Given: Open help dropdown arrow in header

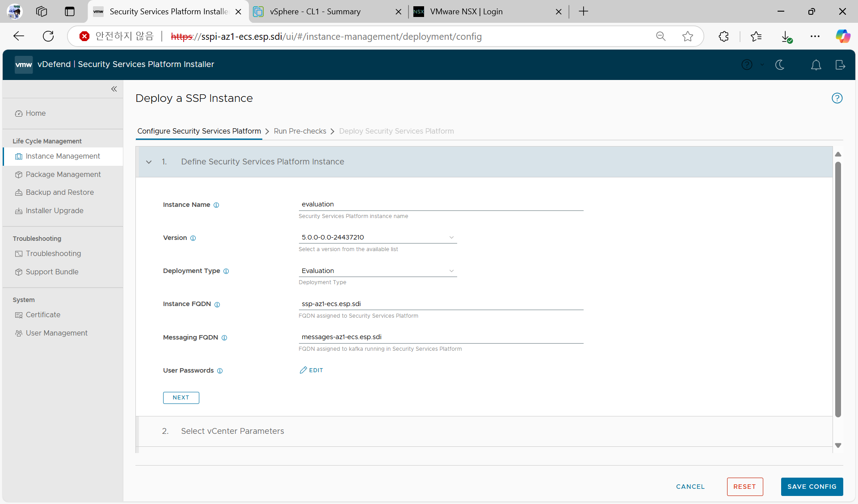Looking at the screenshot, I should click(x=762, y=65).
